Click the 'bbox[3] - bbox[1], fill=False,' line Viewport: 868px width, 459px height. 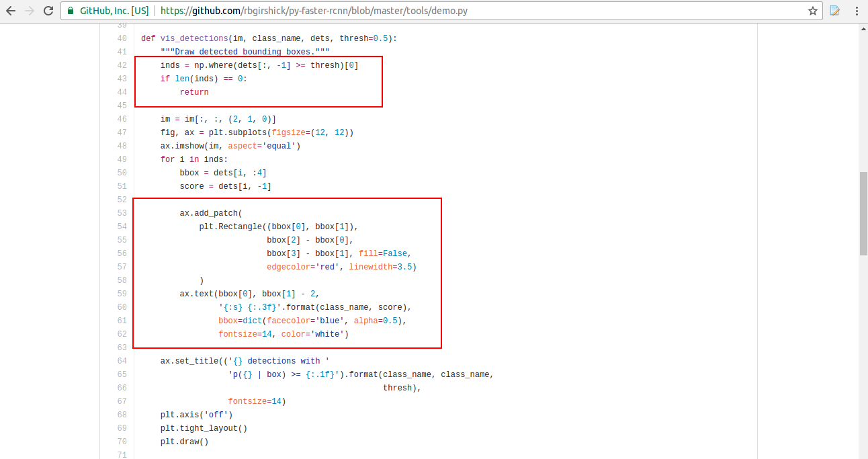(x=339, y=253)
